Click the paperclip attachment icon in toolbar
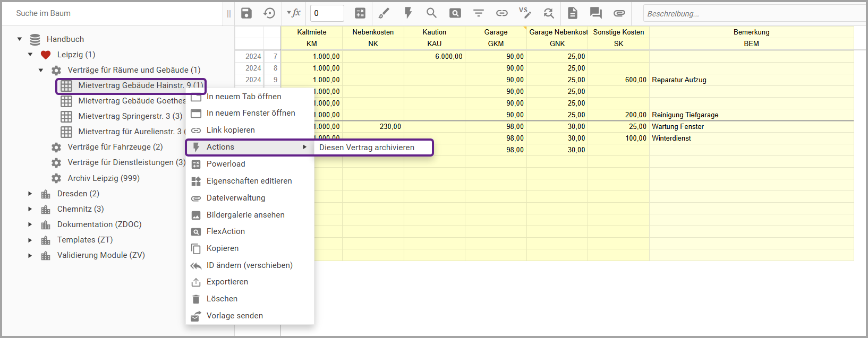868x338 pixels. [x=619, y=13]
